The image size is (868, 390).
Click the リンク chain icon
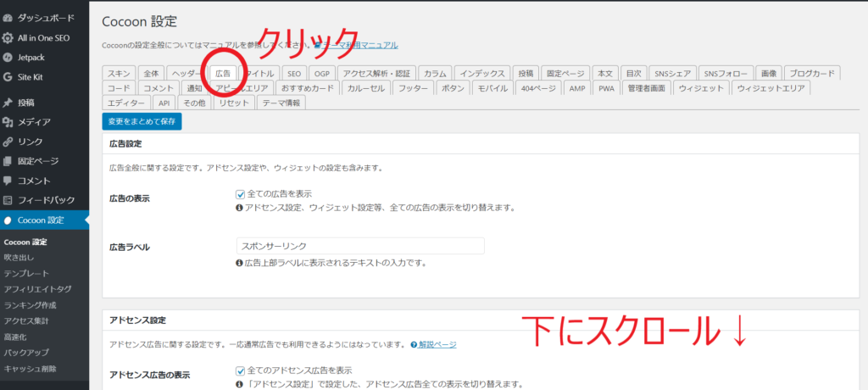[7, 142]
